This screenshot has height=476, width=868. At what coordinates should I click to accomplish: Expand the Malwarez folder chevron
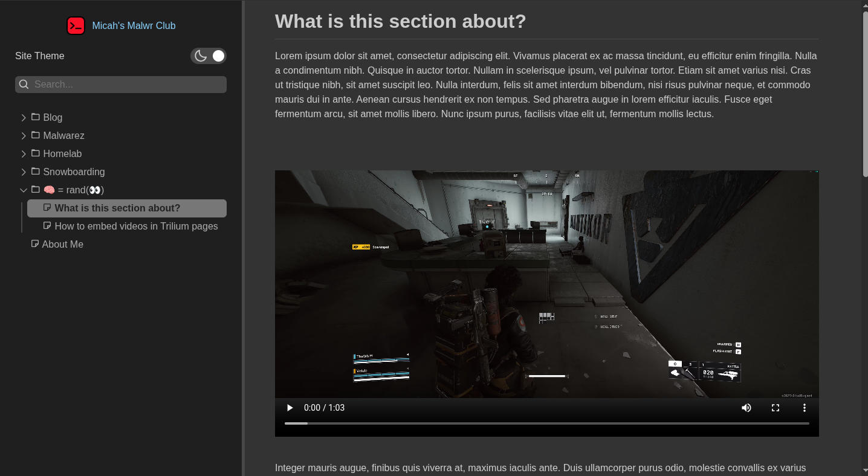point(24,136)
